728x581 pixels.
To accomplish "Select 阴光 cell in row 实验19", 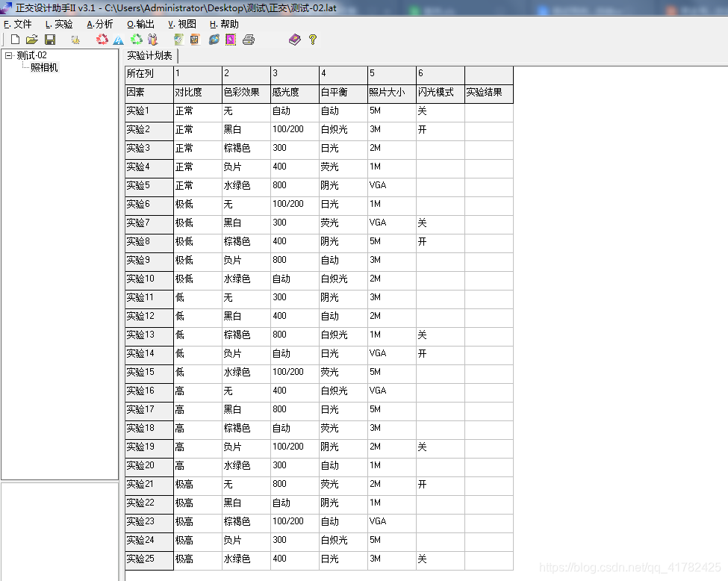I will click(x=343, y=448).
